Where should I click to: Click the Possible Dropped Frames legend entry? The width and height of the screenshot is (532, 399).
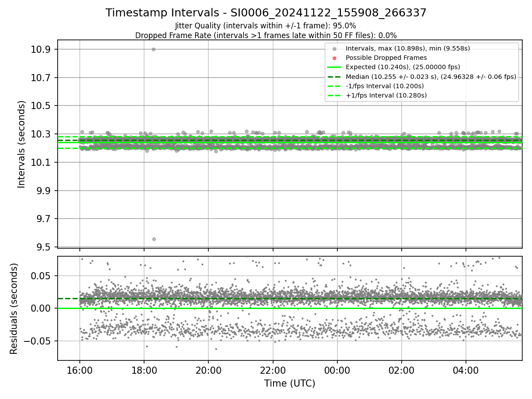(x=386, y=58)
